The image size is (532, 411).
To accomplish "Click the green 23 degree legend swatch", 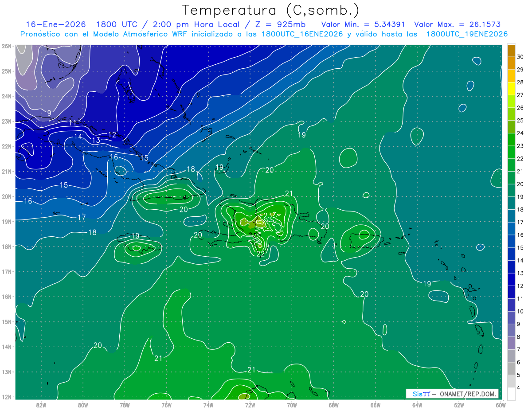I will [x=511, y=140].
